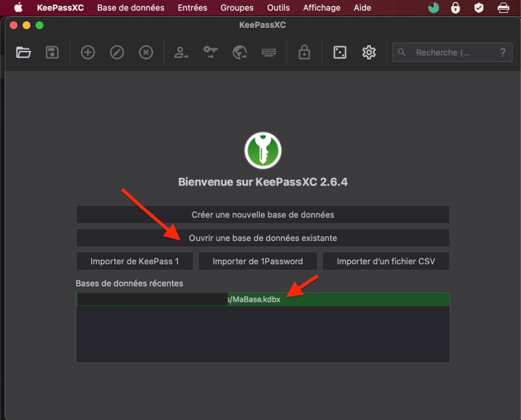Click the auto-type keyboard icon

[x=268, y=53]
